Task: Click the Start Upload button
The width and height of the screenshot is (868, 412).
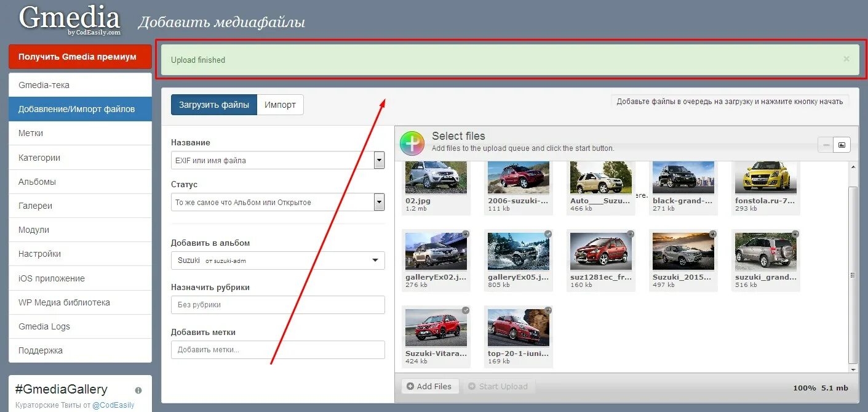Action: [498, 386]
